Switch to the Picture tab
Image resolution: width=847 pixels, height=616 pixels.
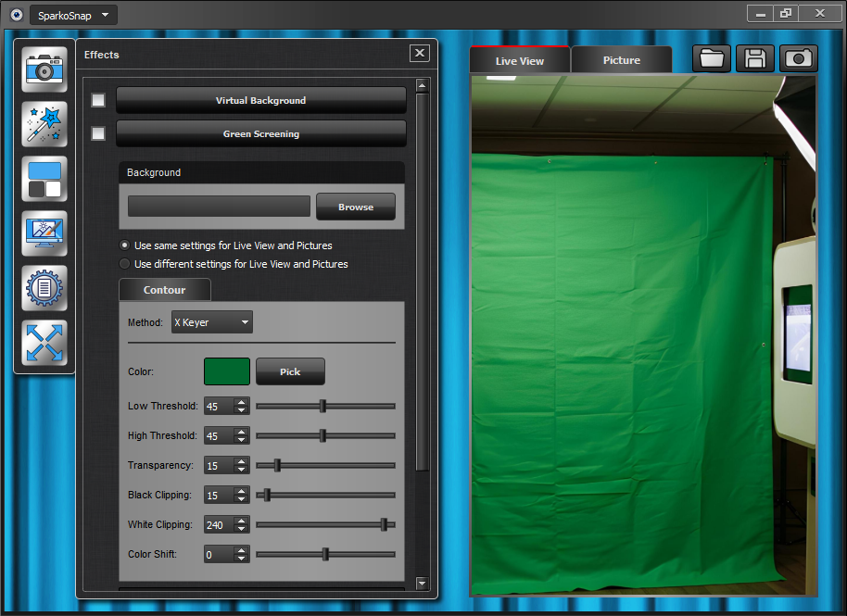point(621,60)
